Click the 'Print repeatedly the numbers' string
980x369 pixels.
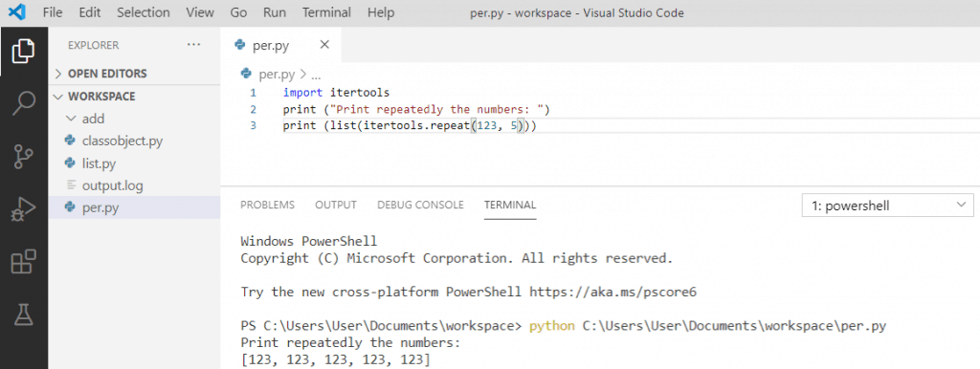pyautogui.click(x=436, y=109)
